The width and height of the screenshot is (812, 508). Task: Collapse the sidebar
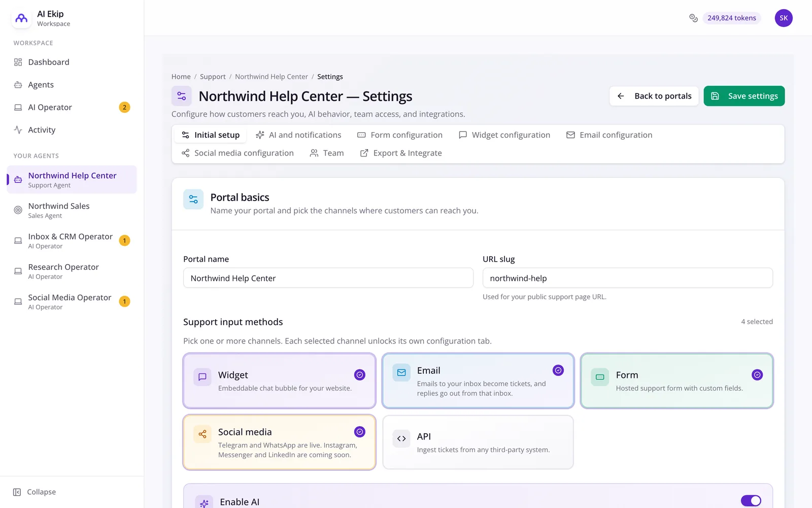tap(35, 492)
